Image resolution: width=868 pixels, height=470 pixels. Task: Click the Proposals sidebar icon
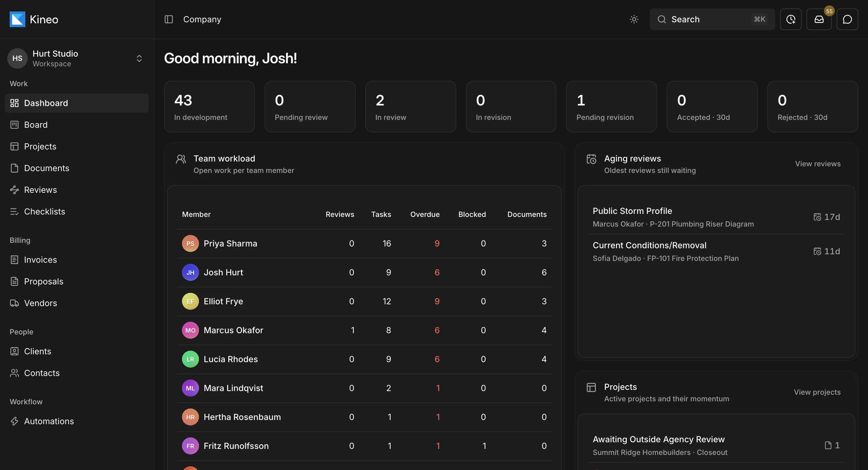(x=14, y=281)
